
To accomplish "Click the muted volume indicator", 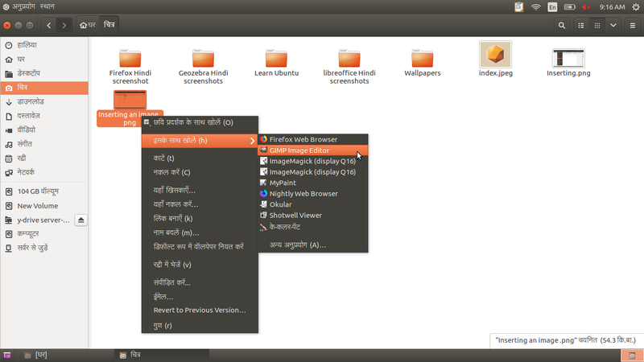I will pos(586,7).
